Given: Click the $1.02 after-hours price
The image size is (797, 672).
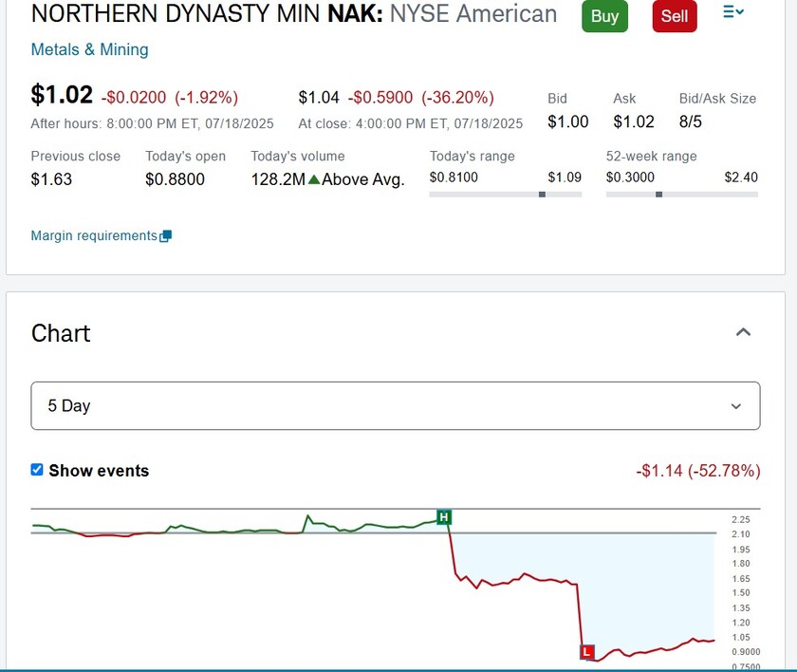Looking at the screenshot, I should 62,95.
